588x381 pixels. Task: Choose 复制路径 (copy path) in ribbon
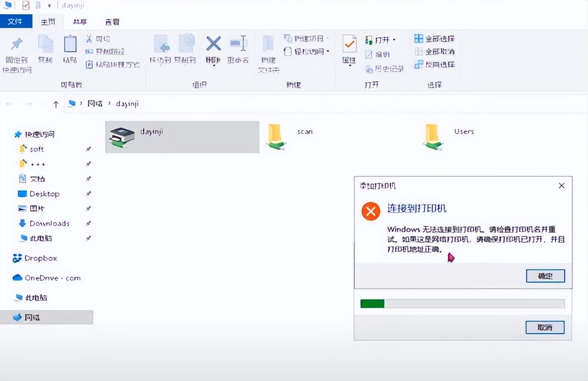point(105,51)
